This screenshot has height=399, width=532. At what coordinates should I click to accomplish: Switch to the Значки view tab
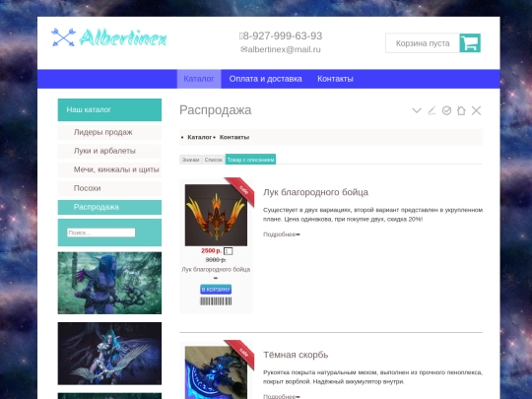pyautogui.click(x=190, y=160)
